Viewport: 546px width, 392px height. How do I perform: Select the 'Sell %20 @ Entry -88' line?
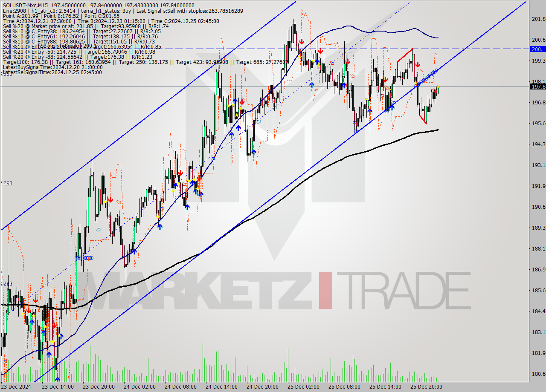point(77,57)
